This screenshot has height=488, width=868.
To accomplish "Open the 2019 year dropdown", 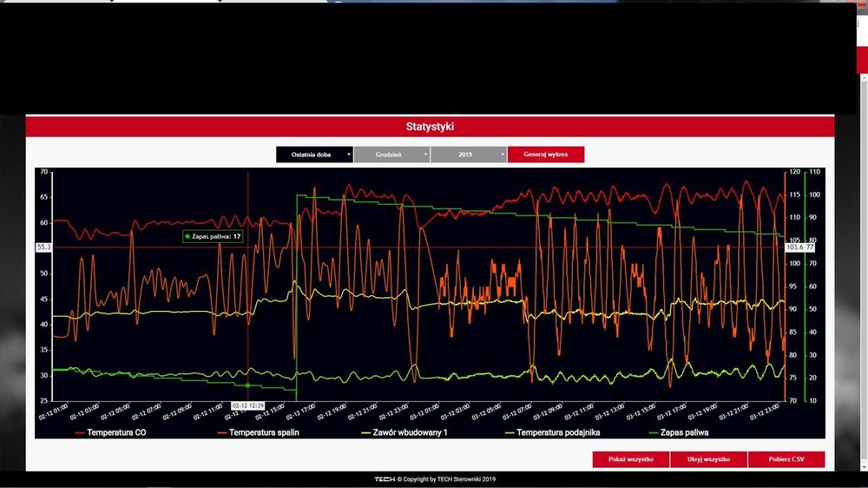I will tap(468, 155).
